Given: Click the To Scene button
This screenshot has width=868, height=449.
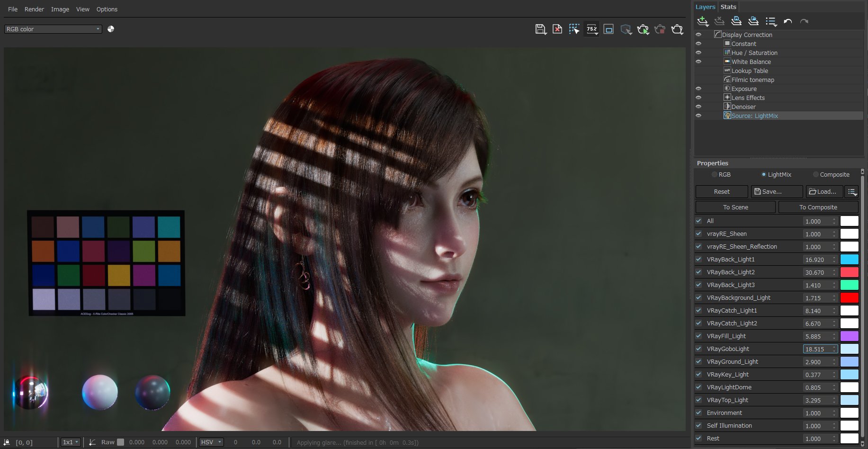Looking at the screenshot, I should [735, 207].
